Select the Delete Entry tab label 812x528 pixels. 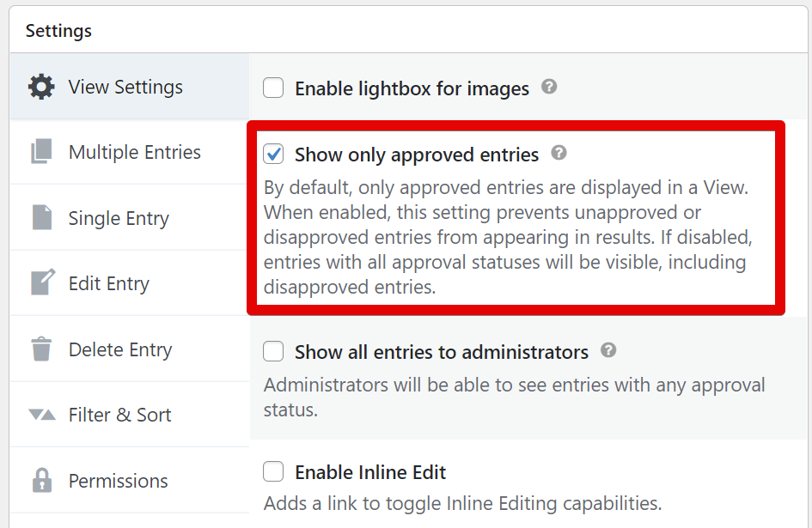[x=120, y=350]
